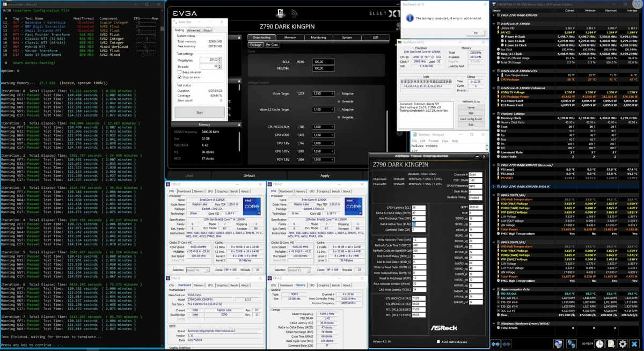Click HWiNFO shrink-columns arrows icon

coord(507,344)
